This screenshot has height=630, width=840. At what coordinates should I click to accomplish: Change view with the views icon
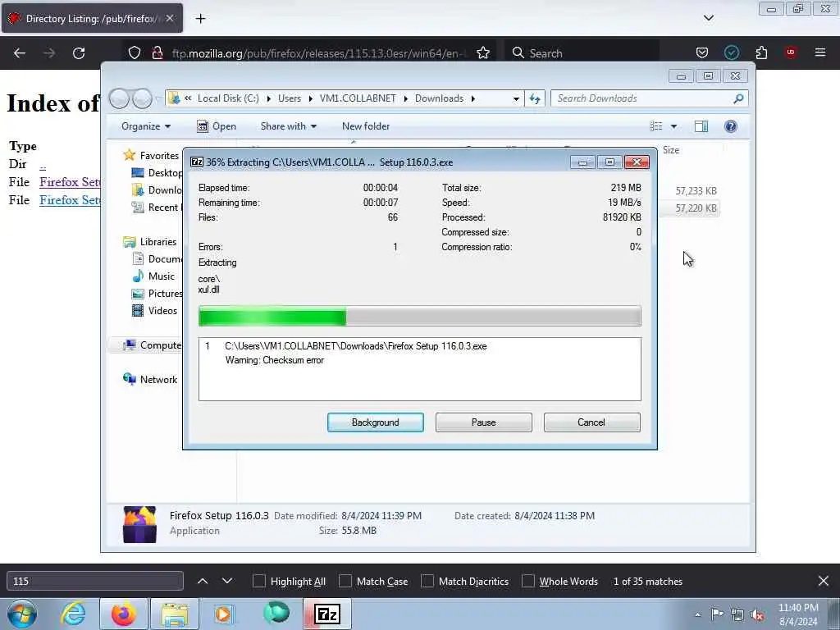pos(656,126)
